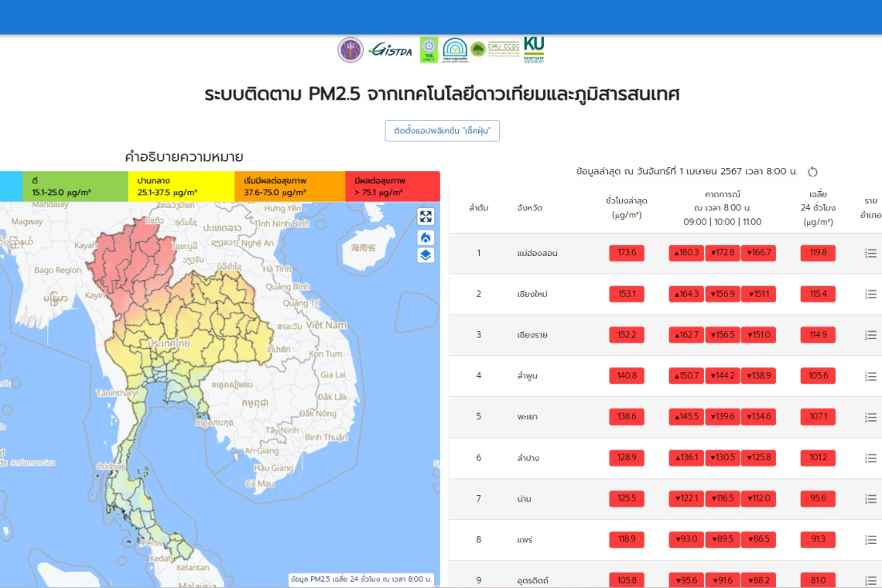Image resolution: width=882 pixels, height=588 pixels.
Task: Open the map layers selector
Action: [426, 255]
